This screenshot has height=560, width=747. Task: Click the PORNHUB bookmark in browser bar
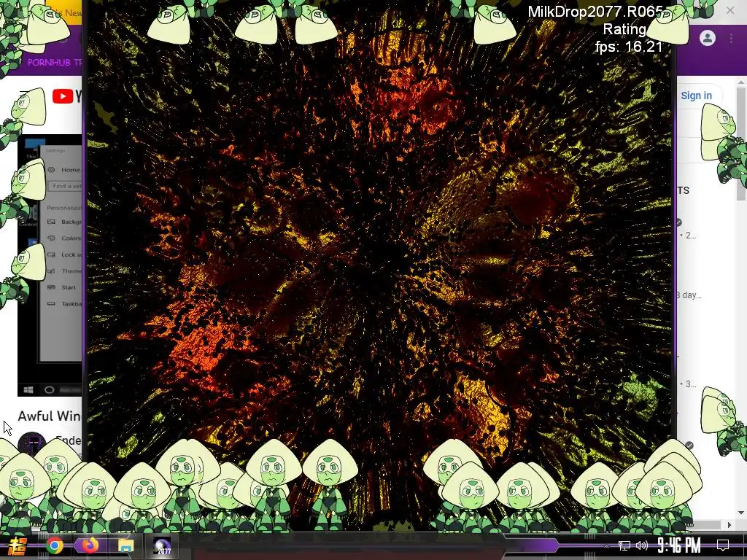click(54, 63)
